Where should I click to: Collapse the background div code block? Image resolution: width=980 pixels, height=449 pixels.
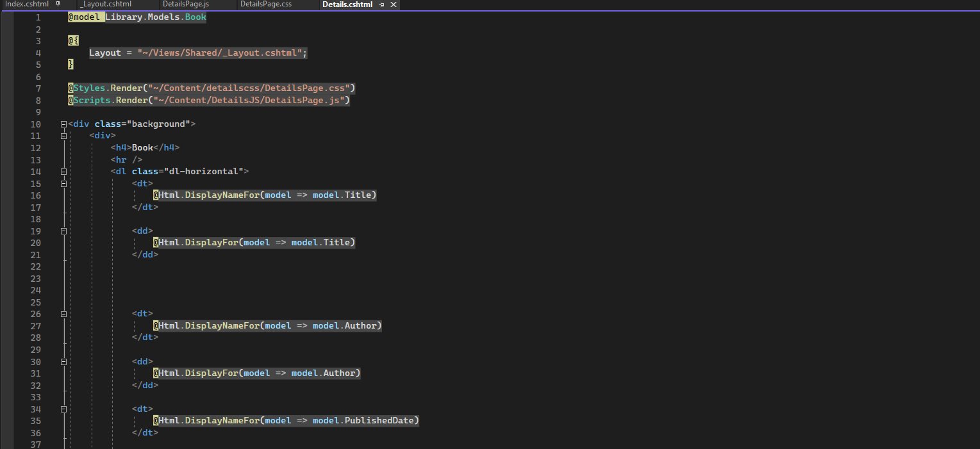click(63, 123)
